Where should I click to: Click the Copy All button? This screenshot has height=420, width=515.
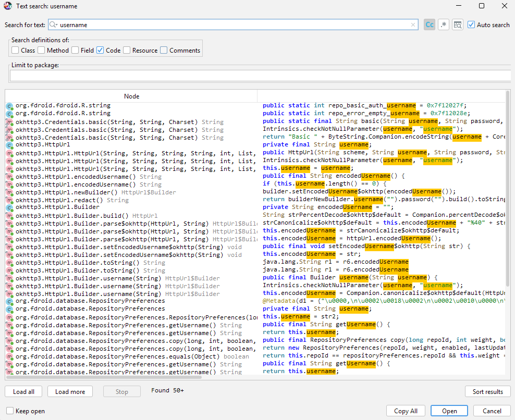point(406,411)
